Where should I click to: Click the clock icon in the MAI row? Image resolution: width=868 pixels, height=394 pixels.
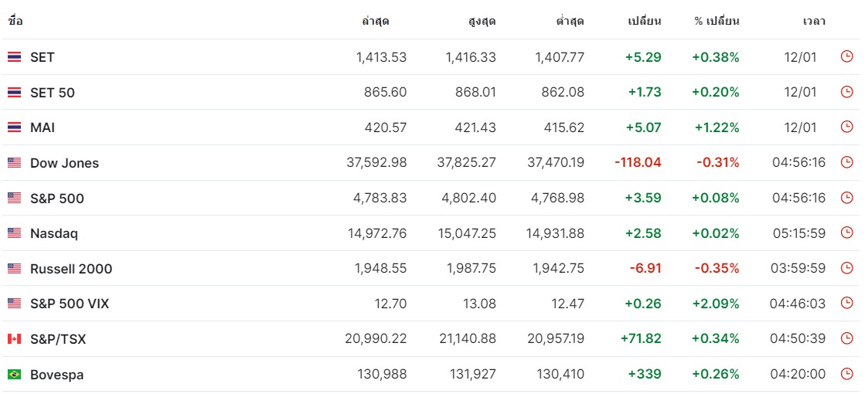(846, 127)
